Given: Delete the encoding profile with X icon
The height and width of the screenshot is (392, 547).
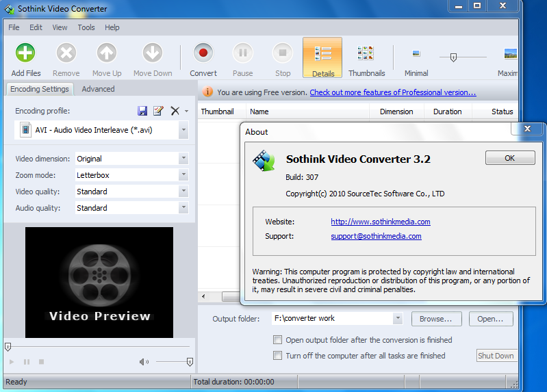Looking at the screenshot, I should coord(175,111).
